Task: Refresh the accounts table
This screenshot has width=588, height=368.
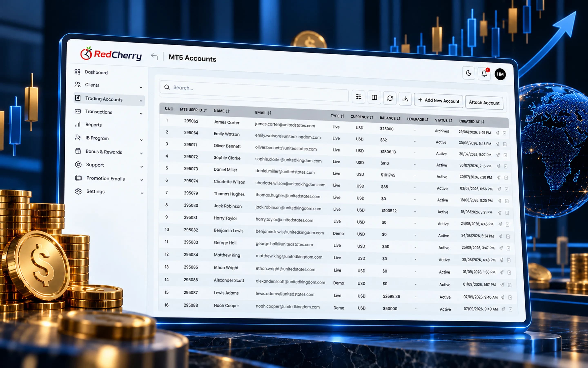Action: pyautogui.click(x=390, y=98)
